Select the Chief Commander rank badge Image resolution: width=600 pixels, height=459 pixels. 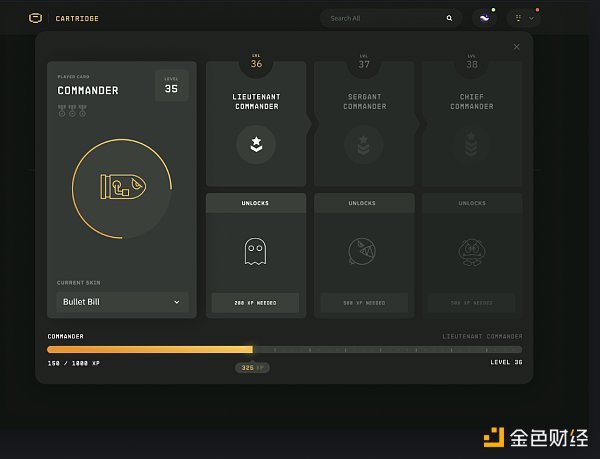pos(471,144)
